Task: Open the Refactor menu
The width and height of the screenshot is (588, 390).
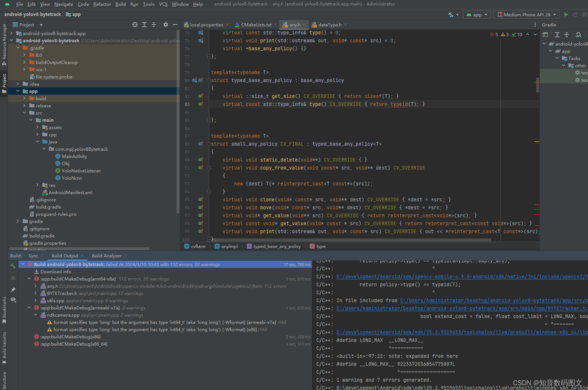Action: (102, 4)
